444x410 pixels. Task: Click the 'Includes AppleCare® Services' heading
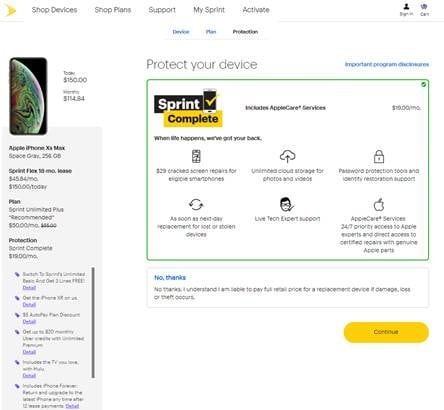(285, 108)
